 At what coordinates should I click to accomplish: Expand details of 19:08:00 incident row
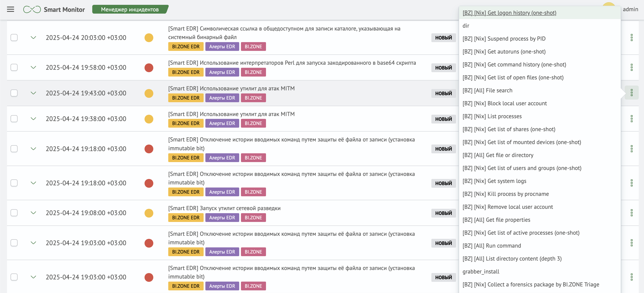(x=33, y=213)
